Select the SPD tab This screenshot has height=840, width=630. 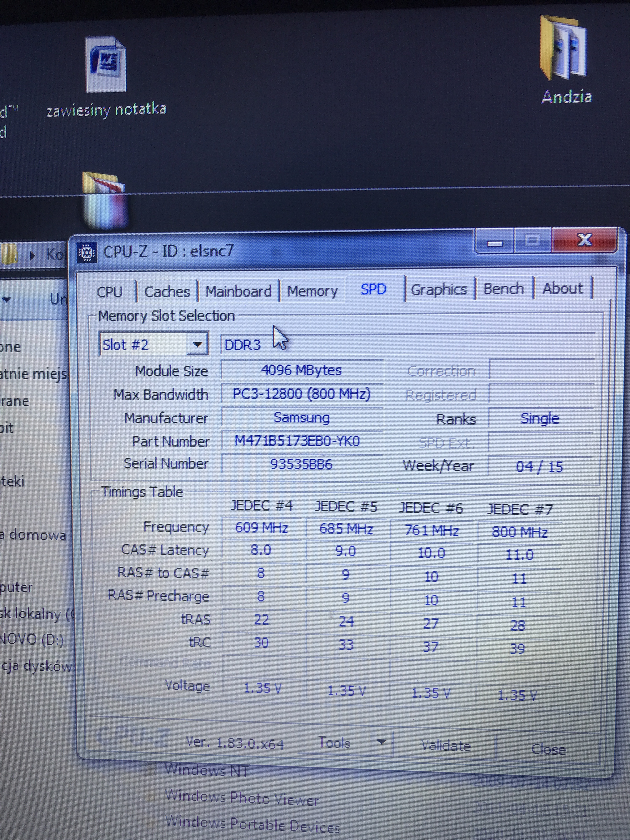[373, 289]
